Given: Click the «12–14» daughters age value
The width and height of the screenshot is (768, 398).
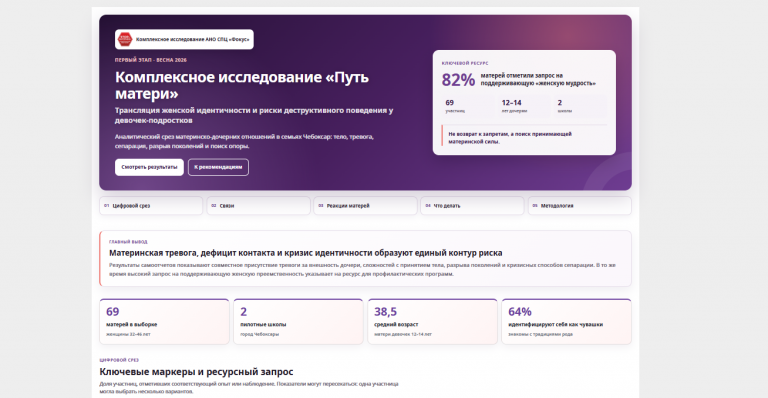Looking at the screenshot, I should point(511,103).
